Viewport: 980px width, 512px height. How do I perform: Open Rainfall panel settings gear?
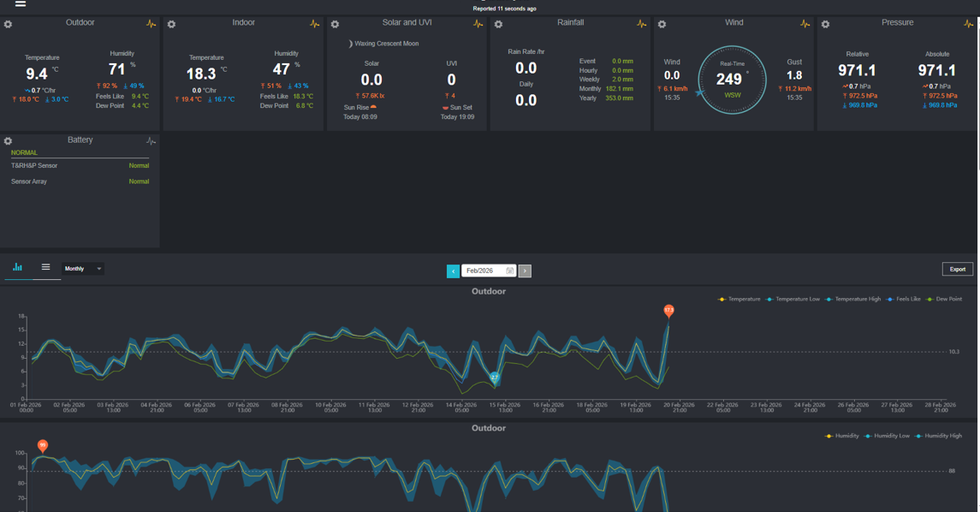498,24
